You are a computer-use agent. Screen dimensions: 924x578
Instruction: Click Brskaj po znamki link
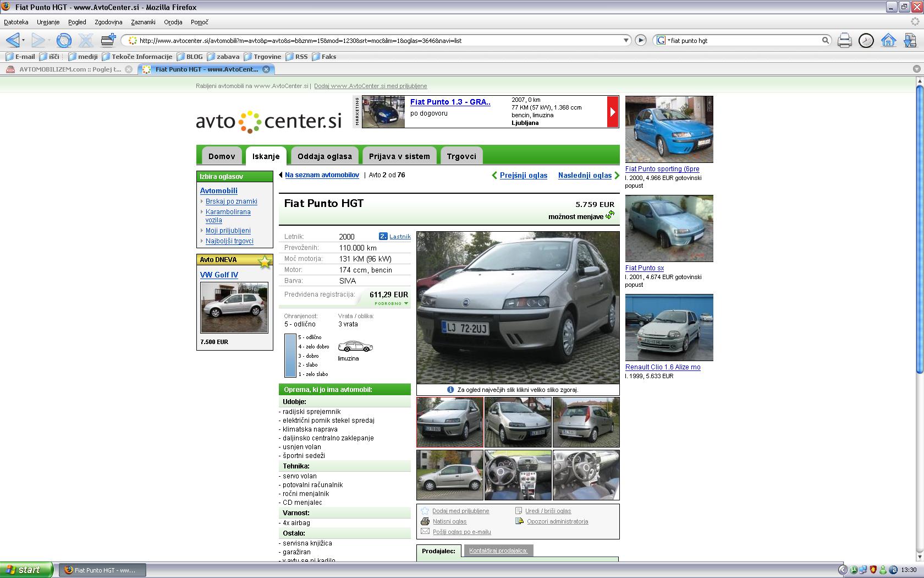coord(232,201)
